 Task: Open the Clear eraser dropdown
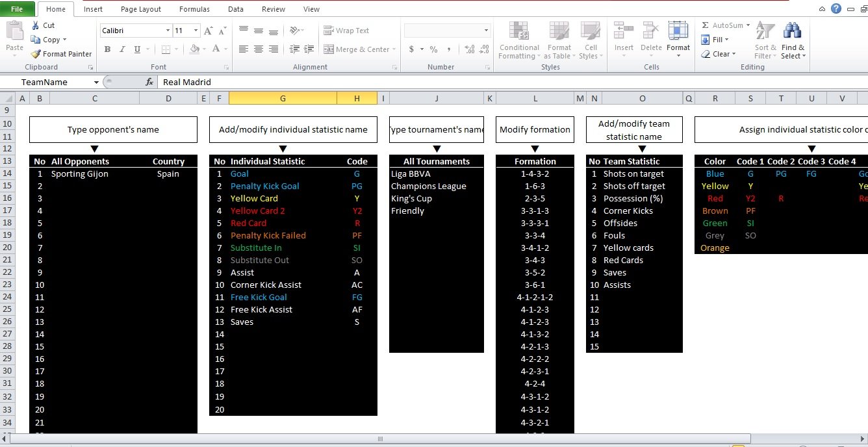pos(719,54)
